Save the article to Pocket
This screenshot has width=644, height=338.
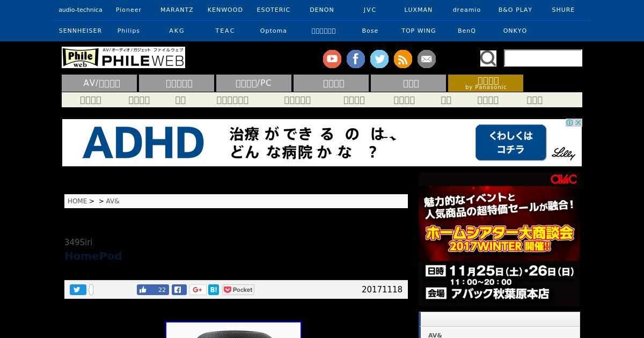pos(238,290)
